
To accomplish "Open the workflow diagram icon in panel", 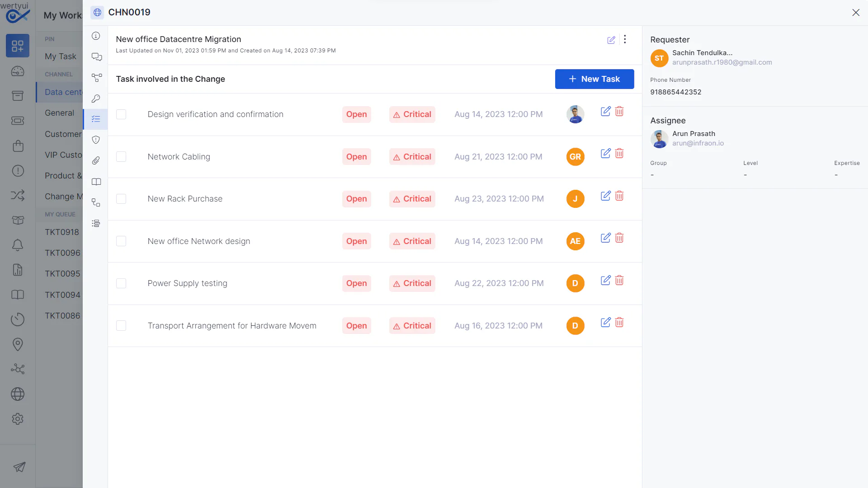I will (96, 78).
